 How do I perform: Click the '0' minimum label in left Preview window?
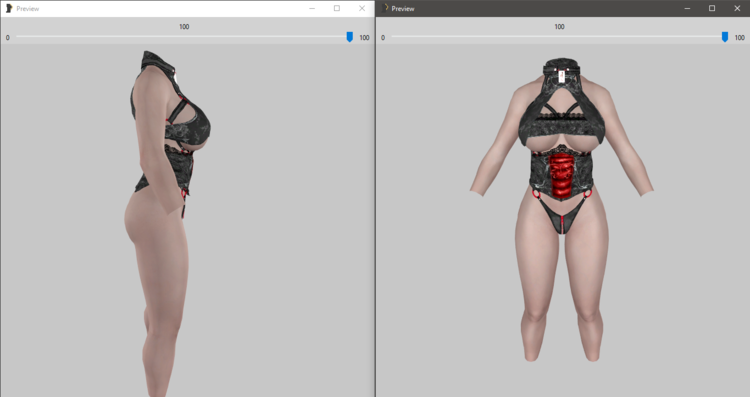click(x=8, y=37)
